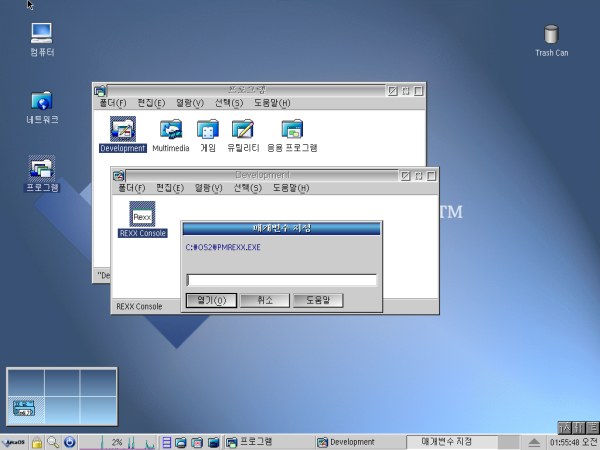The image size is (600, 450).
Task: Click the Development folder icon
Action: pos(122,129)
